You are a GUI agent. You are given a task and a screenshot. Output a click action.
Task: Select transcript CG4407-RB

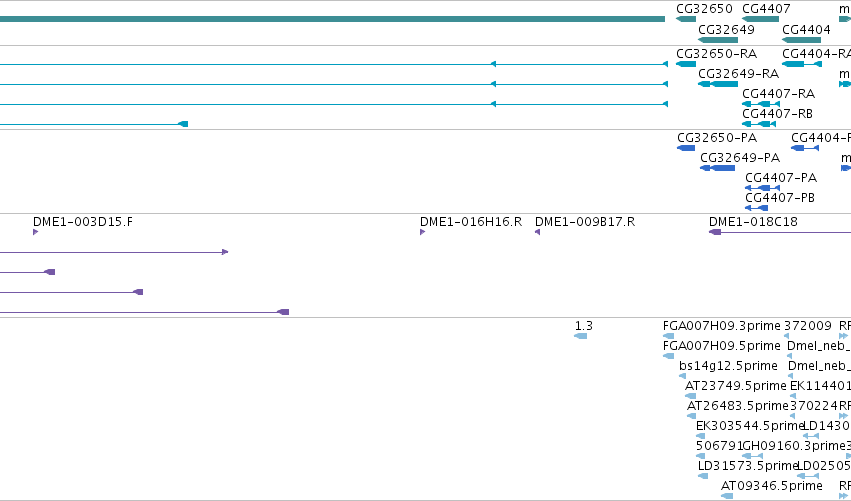coord(759,124)
